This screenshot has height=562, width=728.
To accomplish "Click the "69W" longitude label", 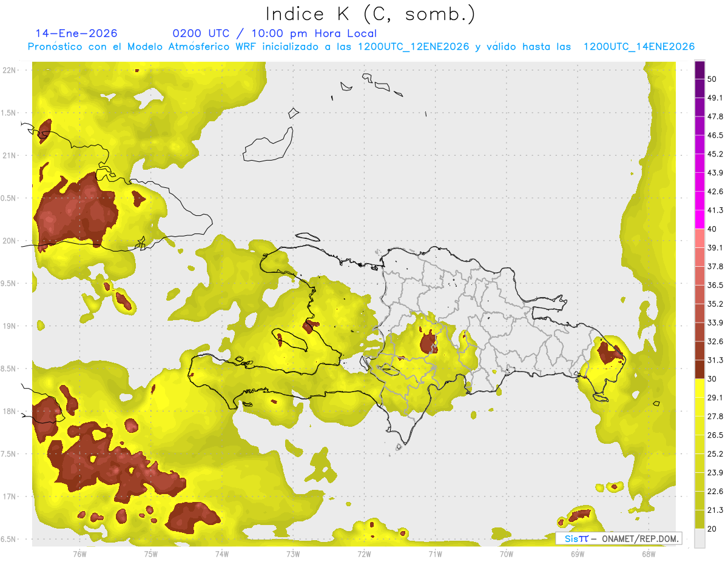I will coord(578,553).
